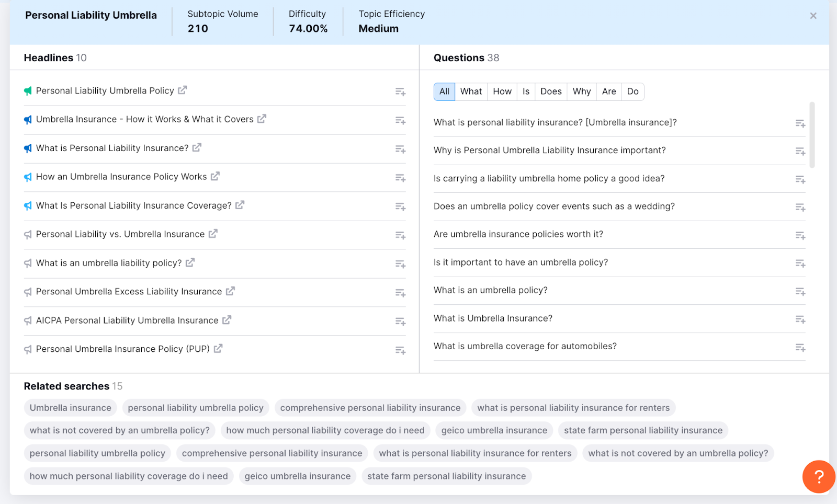The height and width of the screenshot is (504, 837).
Task: Switch to the "Does" filter tab
Action: point(550,91)
